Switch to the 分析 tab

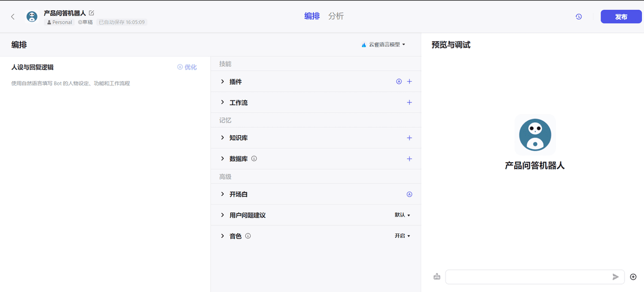click(x=336, y=16)
